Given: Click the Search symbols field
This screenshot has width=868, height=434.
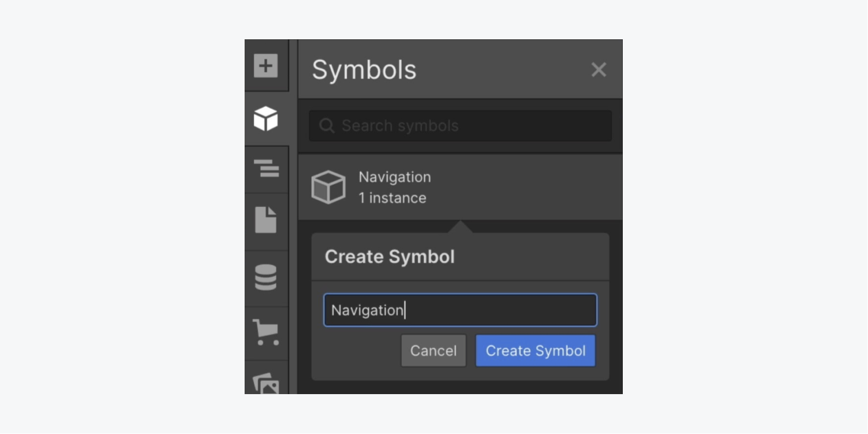Looking at the screenshot, I should pyautogui.click(x=460, y=126).
